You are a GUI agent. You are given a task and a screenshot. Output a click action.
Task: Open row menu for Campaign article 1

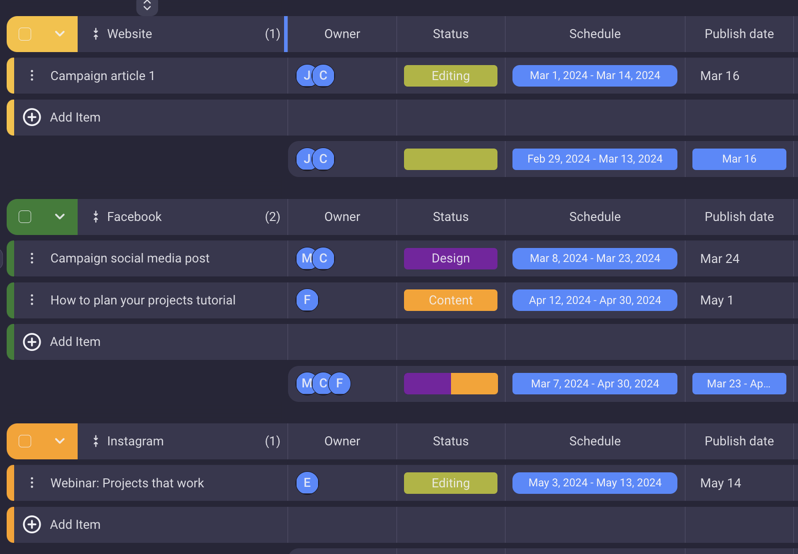pos(32,76)
